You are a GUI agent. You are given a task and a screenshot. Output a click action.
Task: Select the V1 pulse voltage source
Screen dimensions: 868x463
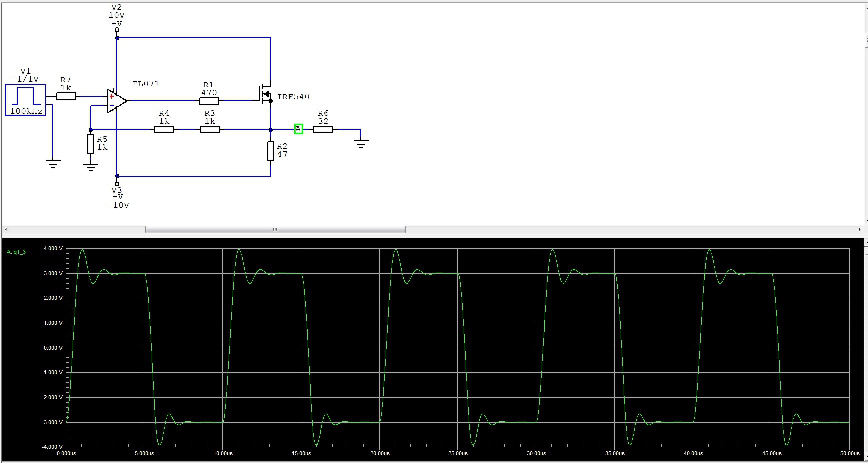point(26,100)
